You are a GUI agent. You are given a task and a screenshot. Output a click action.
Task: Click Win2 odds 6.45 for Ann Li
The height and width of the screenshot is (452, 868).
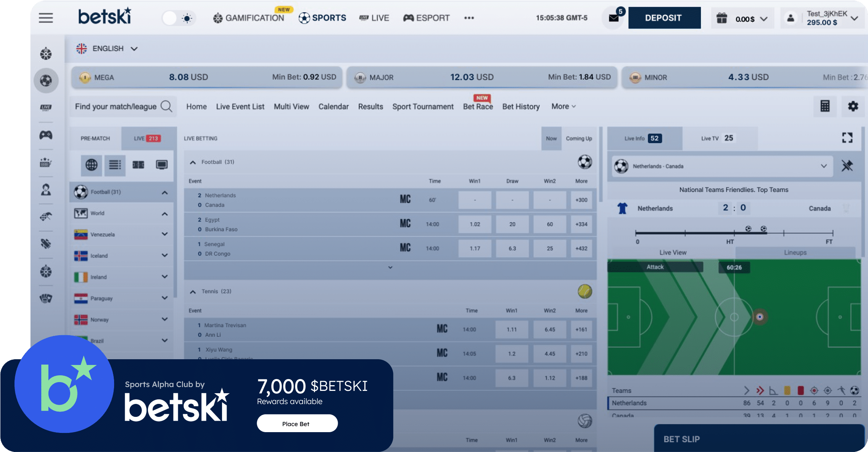[549, 329]
